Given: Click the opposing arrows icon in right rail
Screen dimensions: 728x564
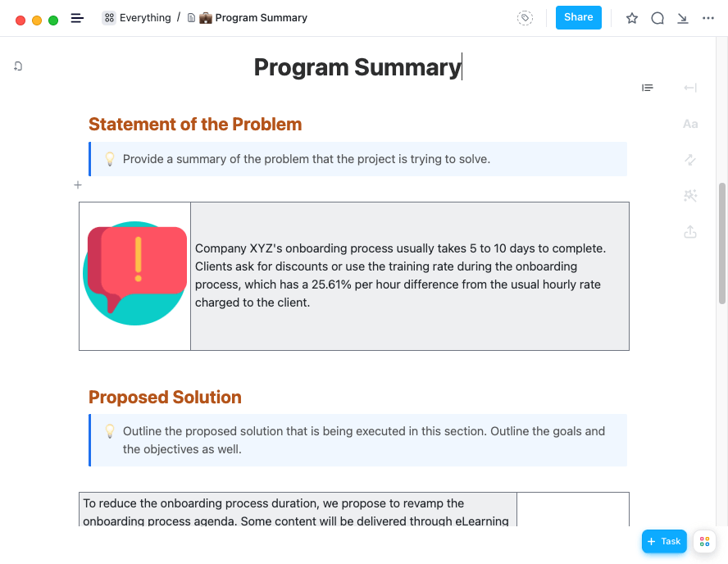Looking at the screenshot, I should (x=690, y=160).
